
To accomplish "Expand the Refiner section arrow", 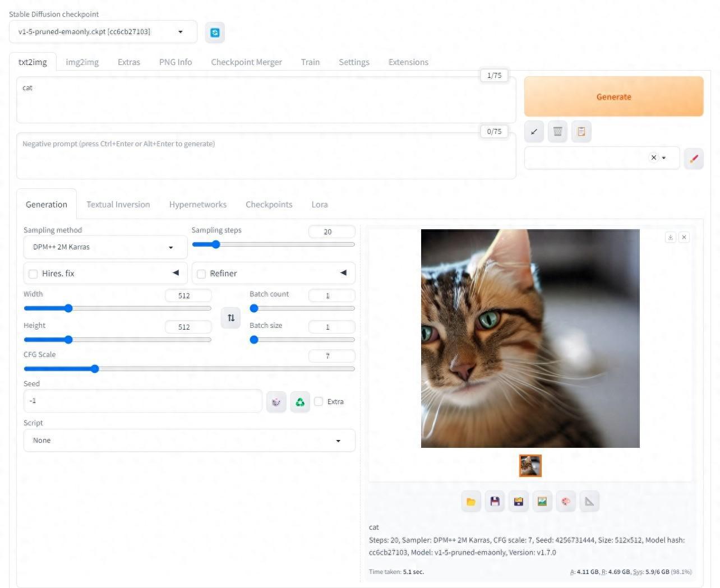I will coord(343,273).
